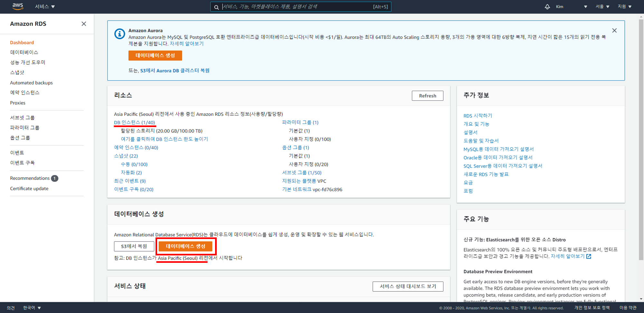
Task: Open 자동화 (2) snapshots link
Action: click(131, 173)
